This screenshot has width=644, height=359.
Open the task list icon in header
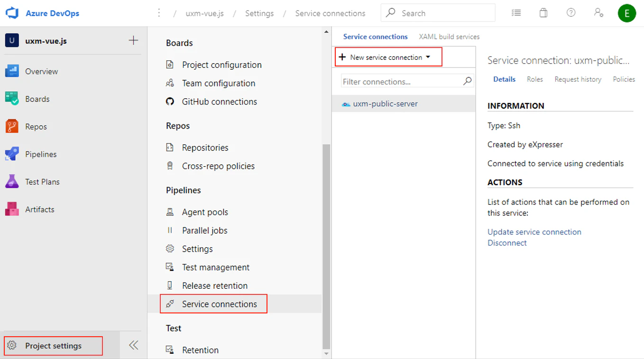pos(516,13)
